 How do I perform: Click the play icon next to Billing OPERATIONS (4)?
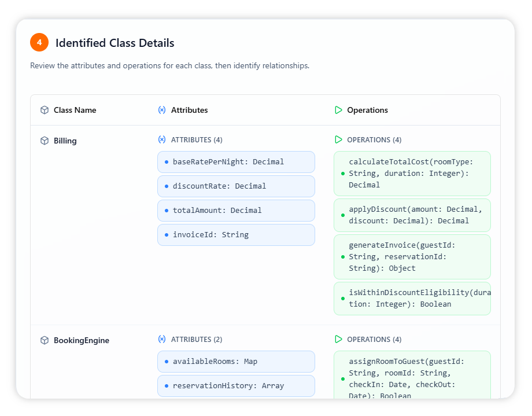pyautogui.click(x=338, y=139)
